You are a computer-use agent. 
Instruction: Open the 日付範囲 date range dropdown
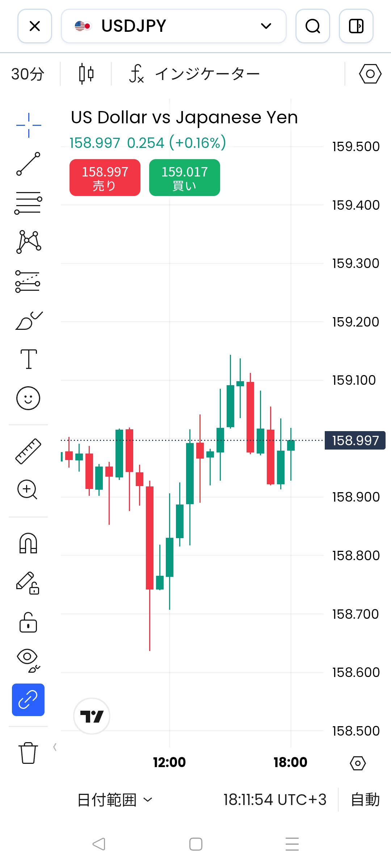click(x=115, y=800)
